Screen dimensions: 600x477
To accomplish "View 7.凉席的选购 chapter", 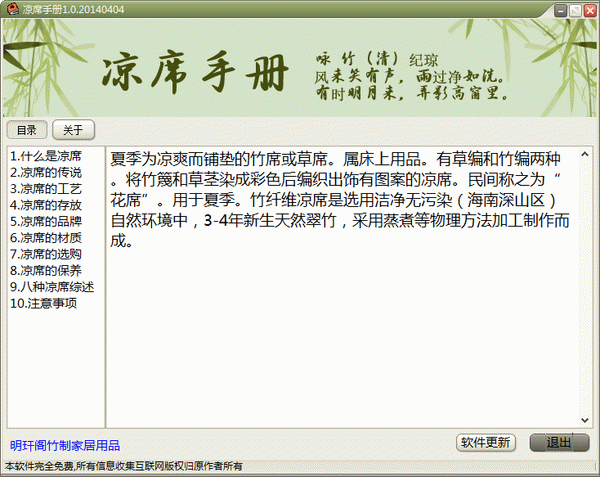I will [46, 254].
